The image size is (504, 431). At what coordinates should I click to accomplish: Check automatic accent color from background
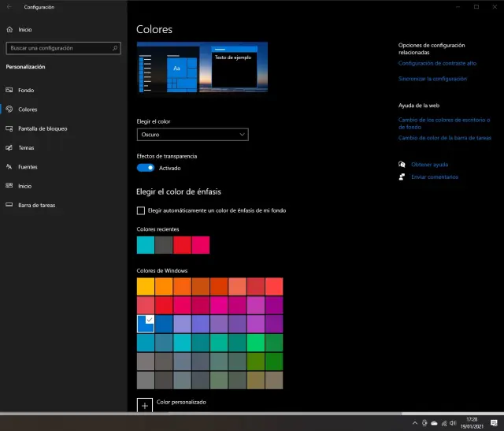tap(141, 210)
